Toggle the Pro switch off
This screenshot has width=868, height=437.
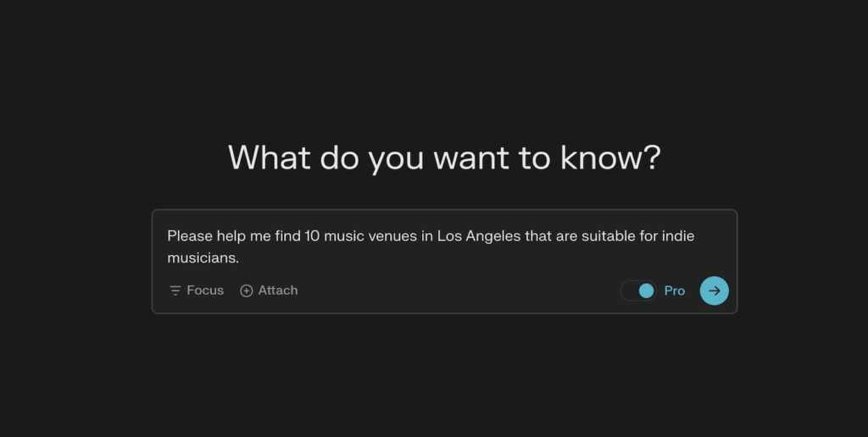[638, 290]
